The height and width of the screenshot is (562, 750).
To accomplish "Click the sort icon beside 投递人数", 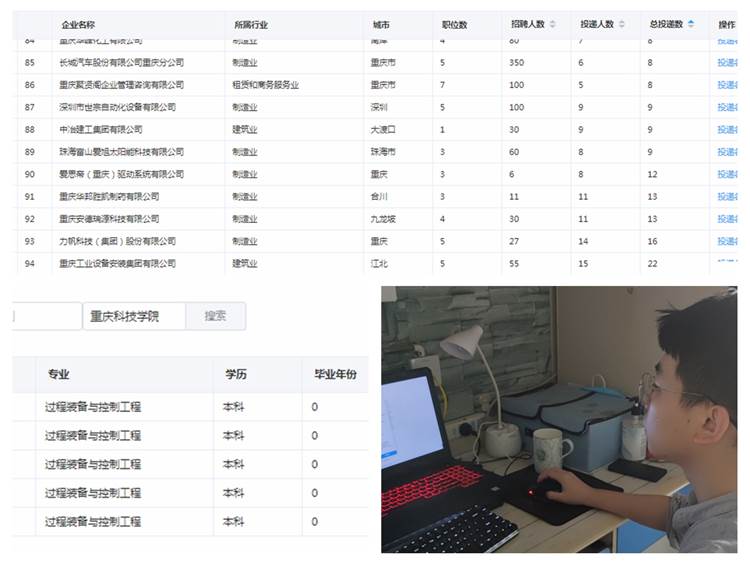I will [x=622, y=24].
